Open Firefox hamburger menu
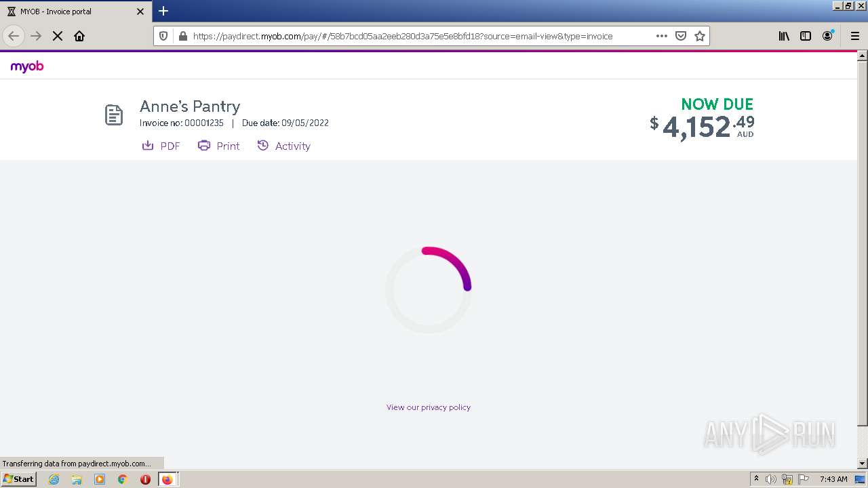868x488 pixels. tap(854, 36)
